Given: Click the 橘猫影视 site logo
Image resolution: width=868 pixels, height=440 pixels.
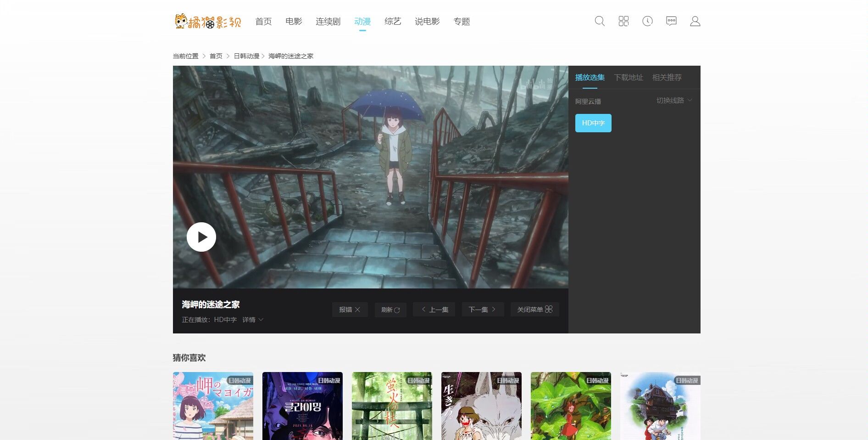Looking at the screenshot, I should [208, 21].
